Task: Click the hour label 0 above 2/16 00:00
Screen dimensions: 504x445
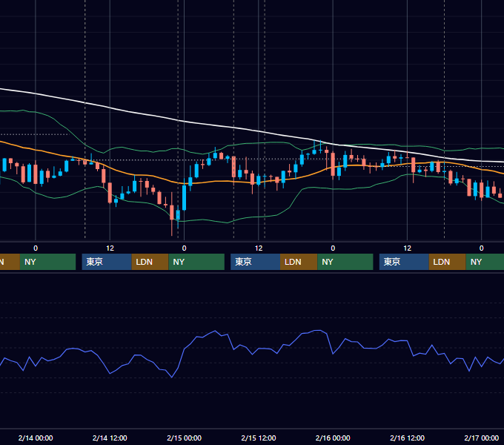Action: click(333, 248)
